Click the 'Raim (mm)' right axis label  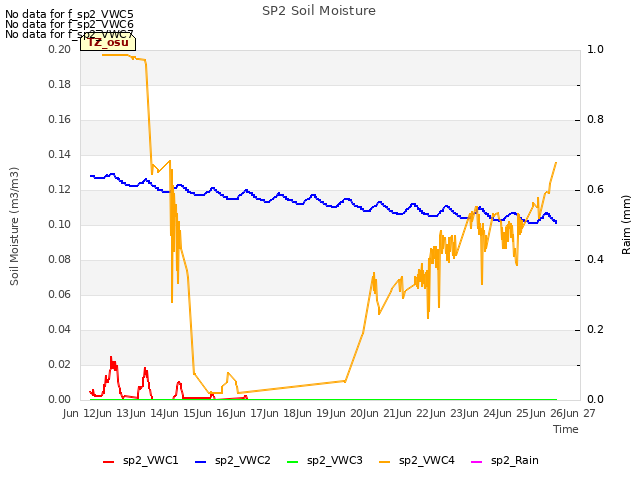pyautogui.click(x=626, y=225)
